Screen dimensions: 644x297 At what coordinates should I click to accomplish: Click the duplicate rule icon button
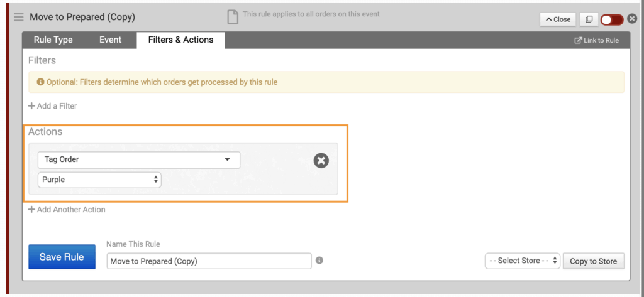pyautogui.click(x=589, y=19)
